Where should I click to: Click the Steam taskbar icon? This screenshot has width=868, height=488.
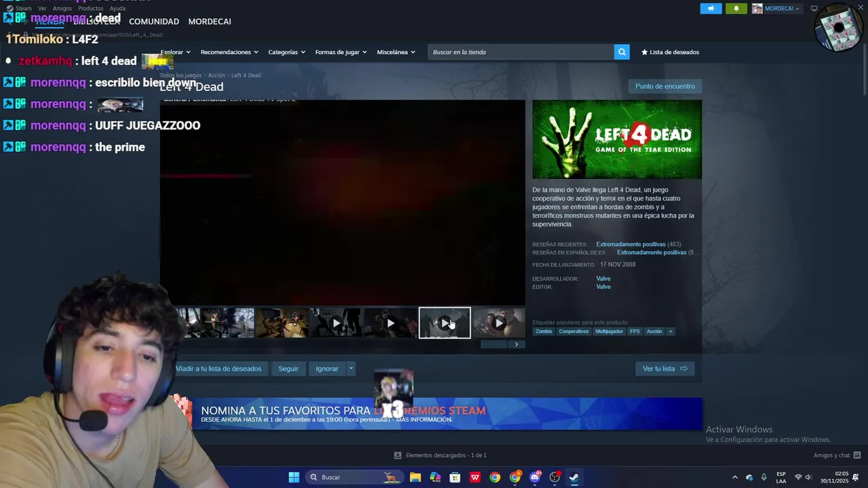coord(574,477)
